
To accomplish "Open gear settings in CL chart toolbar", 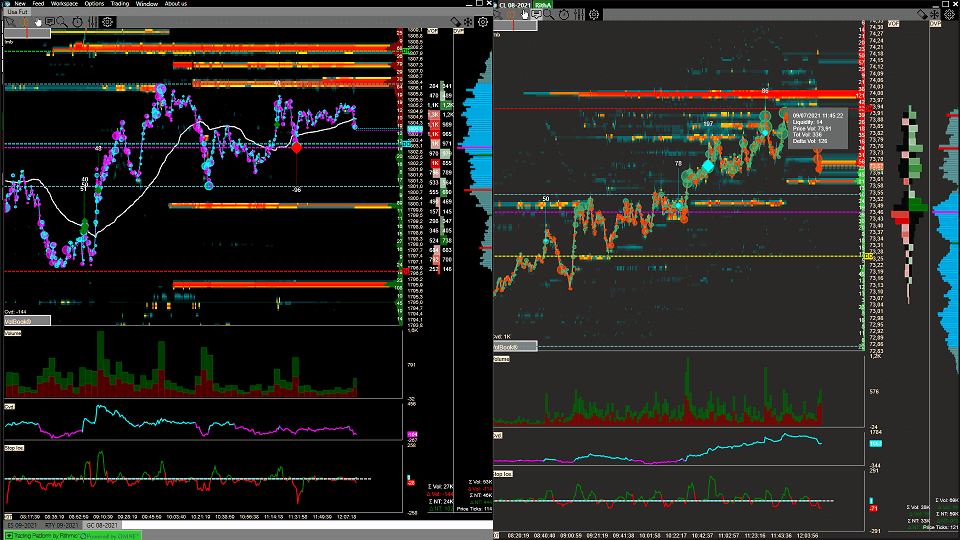I will (594, 14).
